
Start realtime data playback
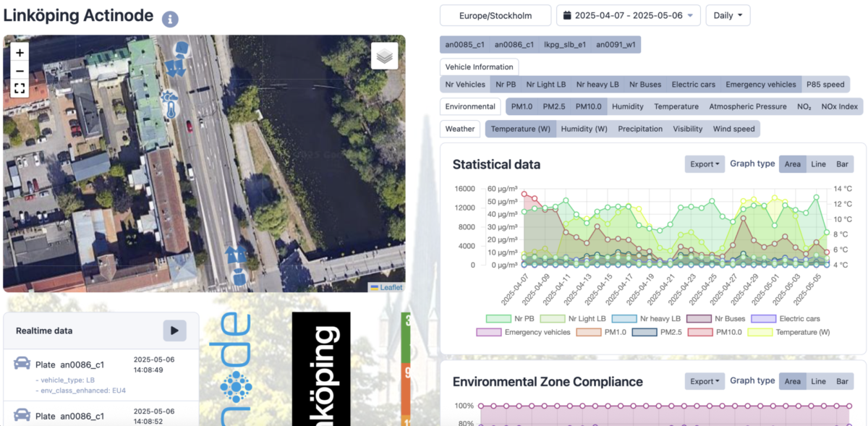[x=174, y=331]
